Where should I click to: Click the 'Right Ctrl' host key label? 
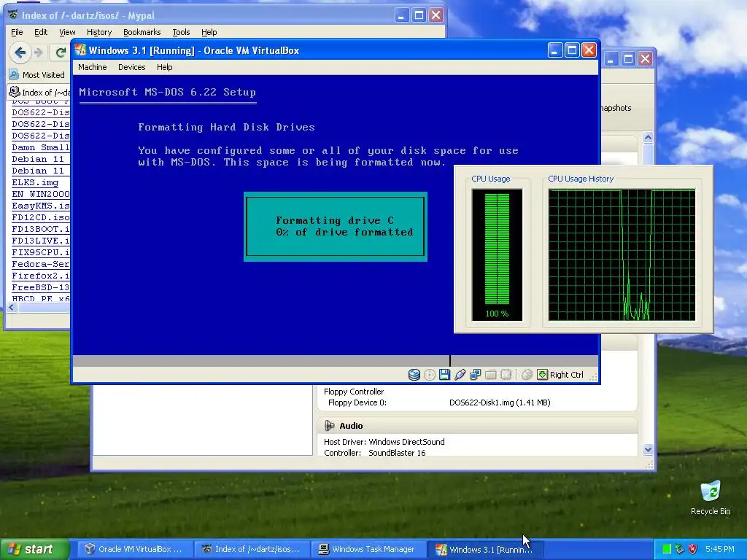(566, 375)
